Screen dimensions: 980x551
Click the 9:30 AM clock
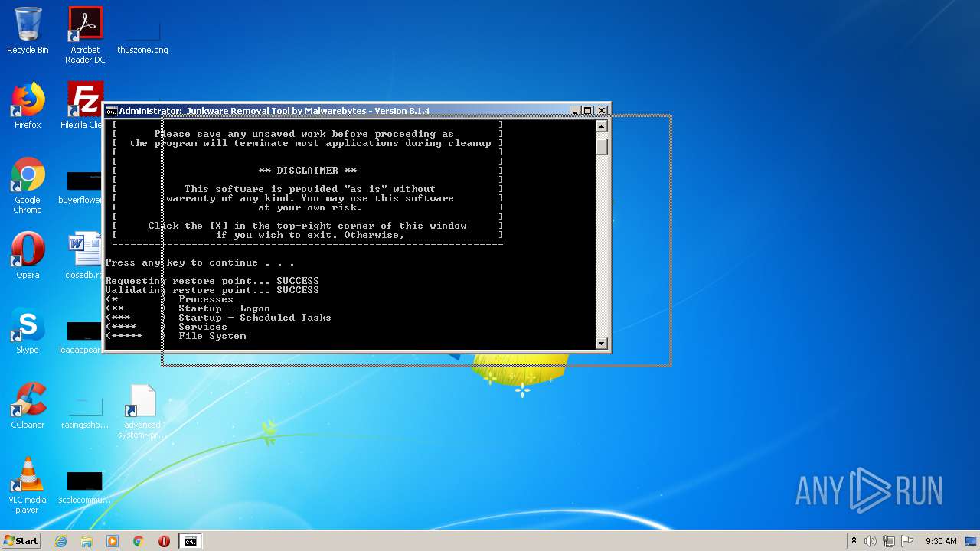coord(941,541)
